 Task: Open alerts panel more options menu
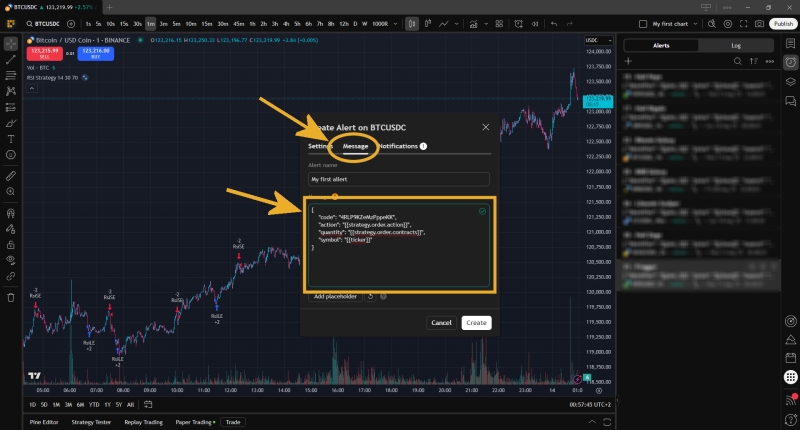tap(769, 61)
